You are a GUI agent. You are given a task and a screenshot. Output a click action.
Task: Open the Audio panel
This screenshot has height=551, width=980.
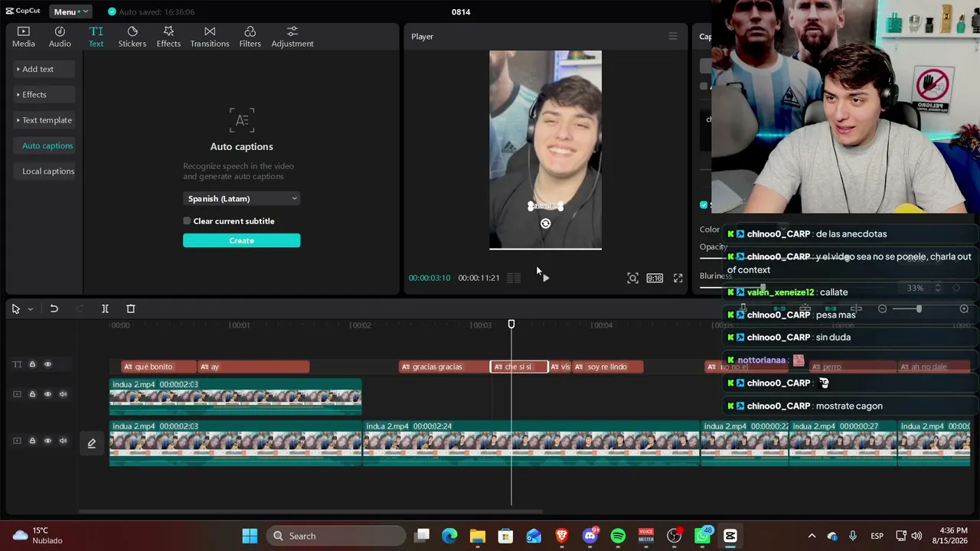pos(60,37)
